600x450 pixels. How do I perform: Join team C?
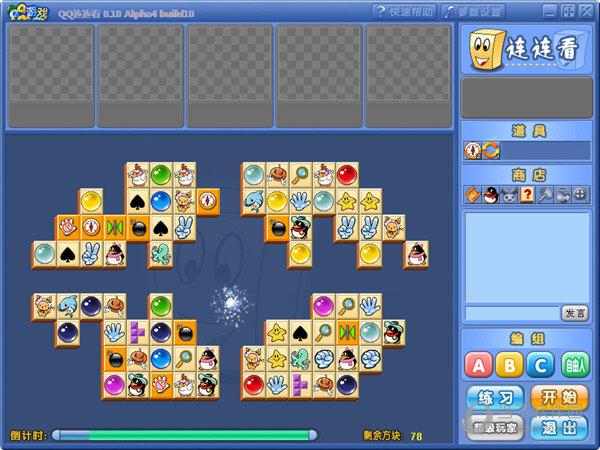(x=541, y=364)
